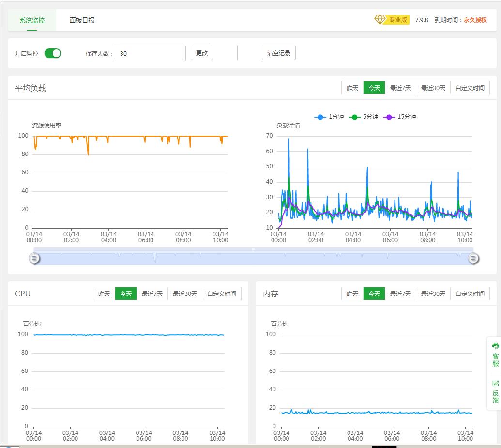Image resolution: width=501 pixels, height=448 pixels.
Task: Select 最近7天 in 平均负载 panel
Action: pos(400,88)
